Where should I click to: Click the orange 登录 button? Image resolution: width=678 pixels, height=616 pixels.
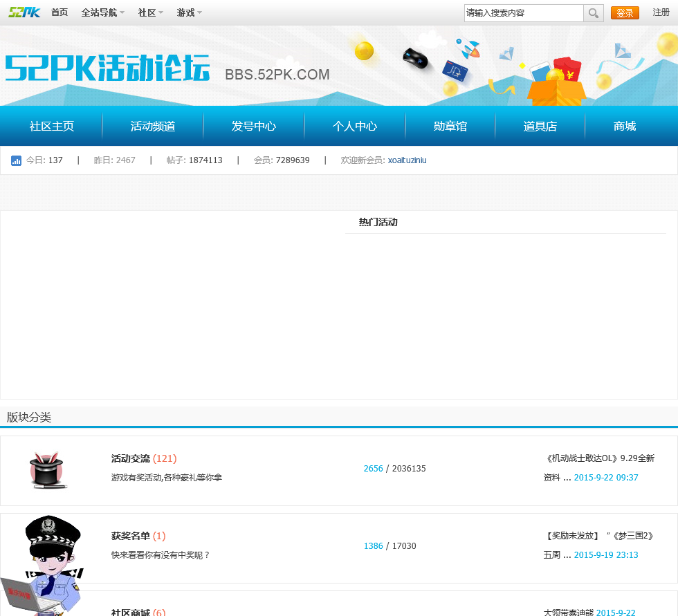coord(625,13)
